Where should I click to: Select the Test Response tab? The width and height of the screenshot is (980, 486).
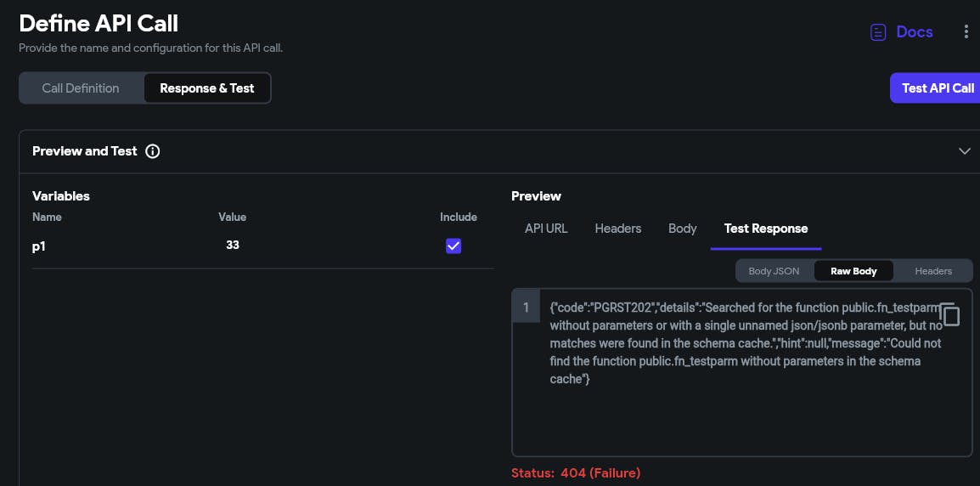pos(766,229)
